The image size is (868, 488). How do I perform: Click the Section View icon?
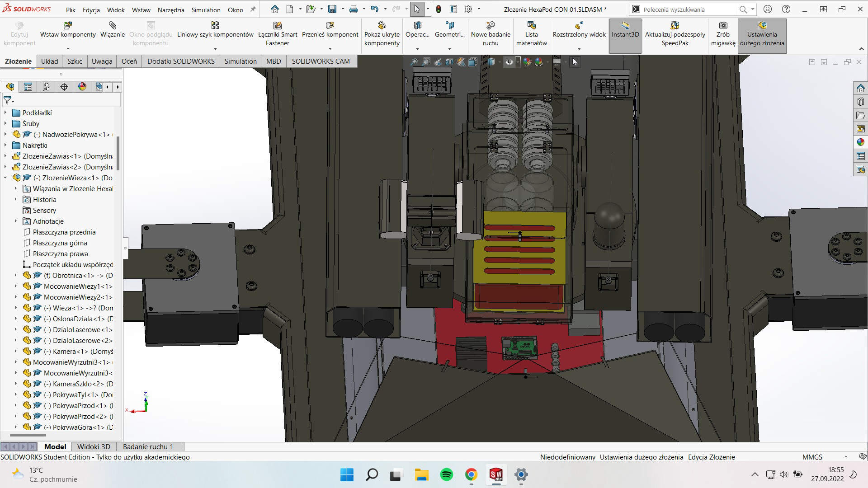(449, 62)
